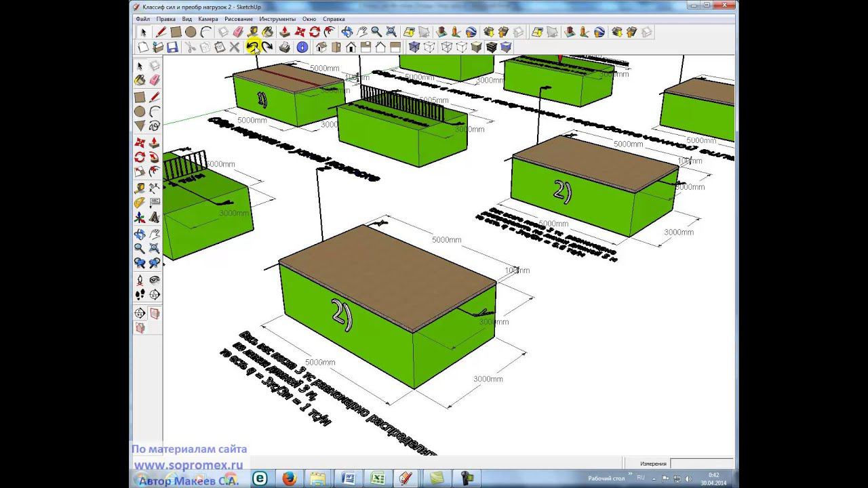
Task: Click the Redo arrow in the toolbar
Action: tap(267, 47)
